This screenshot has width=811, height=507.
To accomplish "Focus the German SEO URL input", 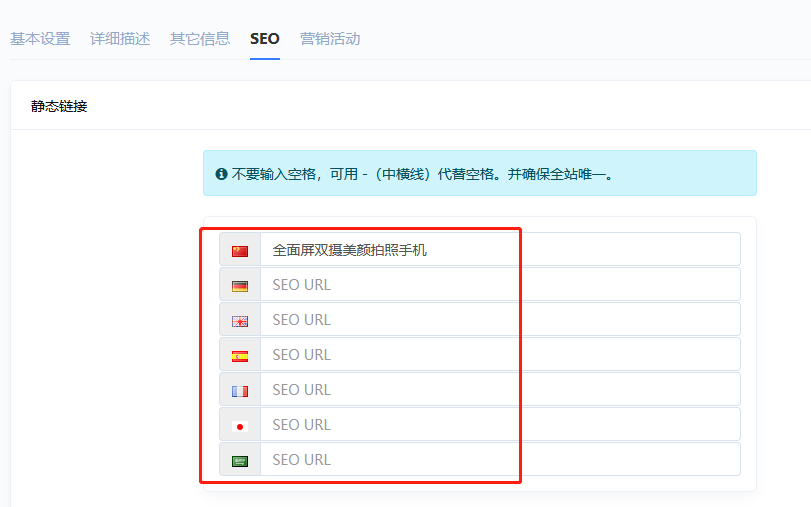I will pos(500,284).
